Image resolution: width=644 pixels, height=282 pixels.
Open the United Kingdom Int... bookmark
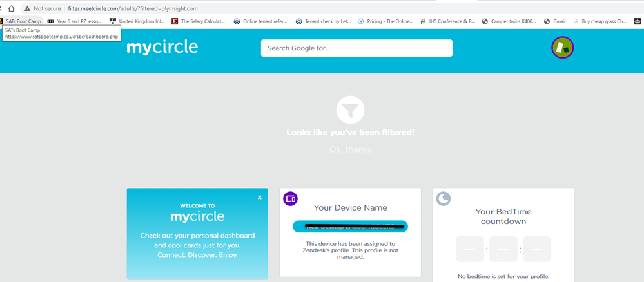pyautogui.click(x=137, y=21)
